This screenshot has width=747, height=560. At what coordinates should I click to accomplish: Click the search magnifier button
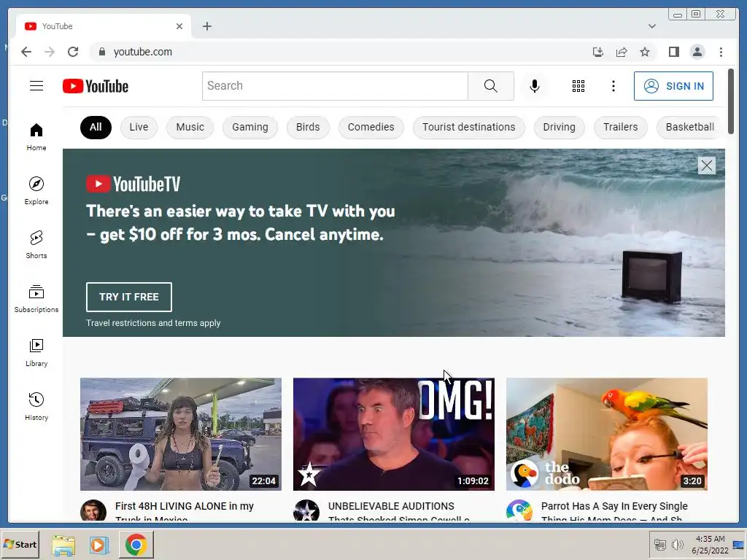pos(491,86)
